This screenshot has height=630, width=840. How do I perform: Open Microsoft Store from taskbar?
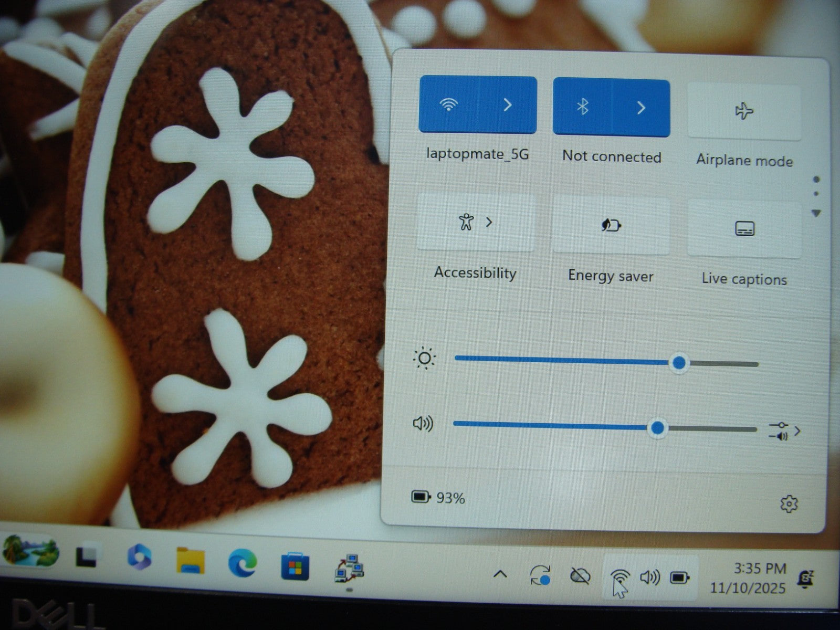click(x=295, y=566)
